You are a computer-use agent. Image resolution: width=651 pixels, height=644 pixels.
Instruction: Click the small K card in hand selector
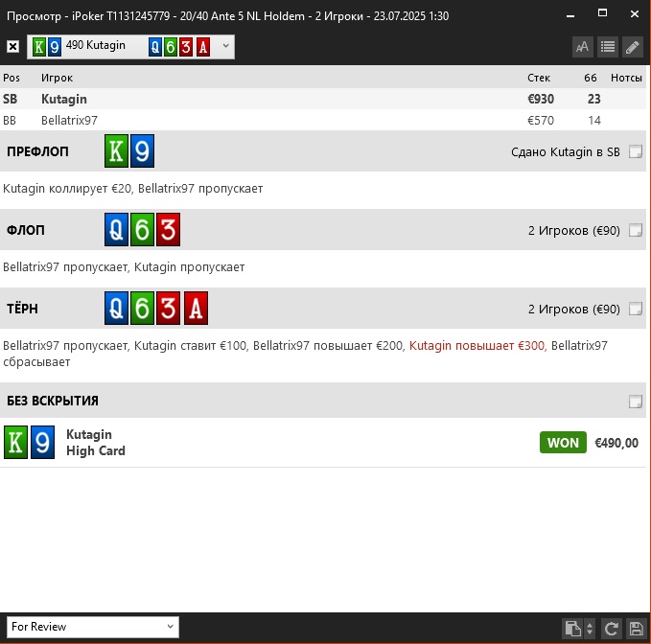coord(39,47)
